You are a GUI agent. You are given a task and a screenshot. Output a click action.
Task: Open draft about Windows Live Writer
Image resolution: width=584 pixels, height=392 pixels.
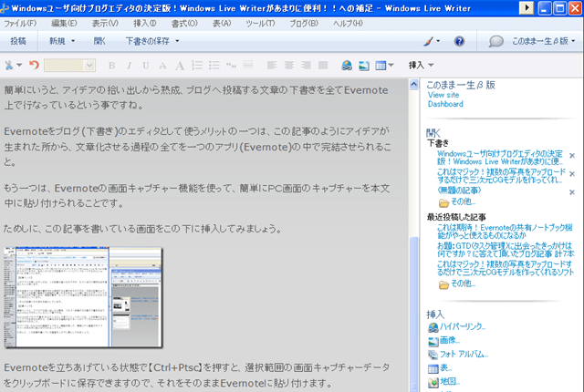click(500, 158)
